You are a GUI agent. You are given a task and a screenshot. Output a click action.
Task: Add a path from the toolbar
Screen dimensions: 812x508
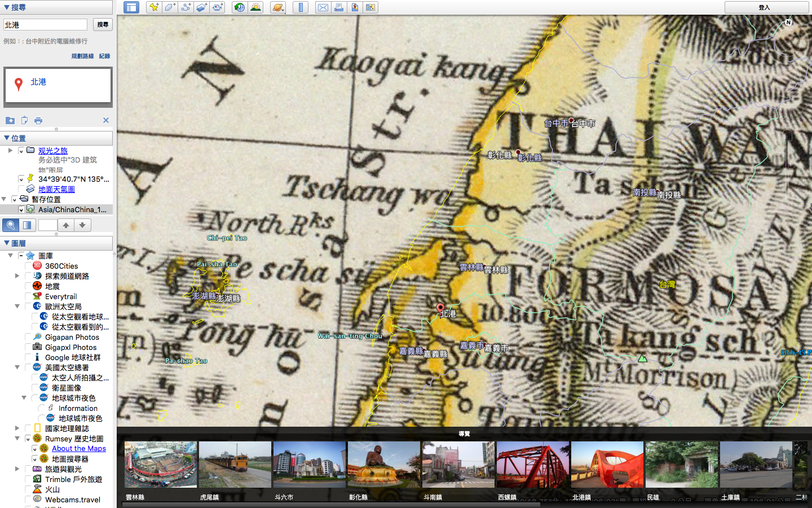(x=186, y=7)
